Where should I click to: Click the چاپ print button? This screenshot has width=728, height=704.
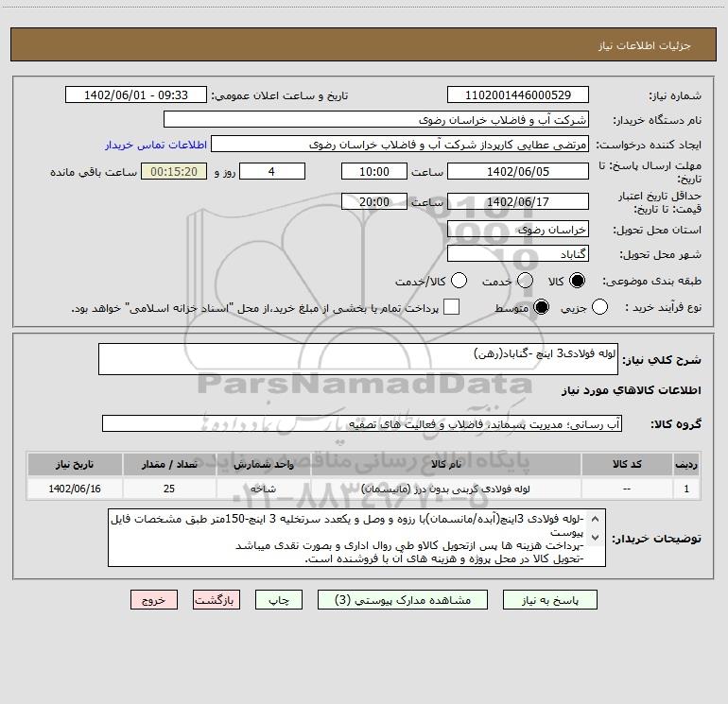(279, 600)
